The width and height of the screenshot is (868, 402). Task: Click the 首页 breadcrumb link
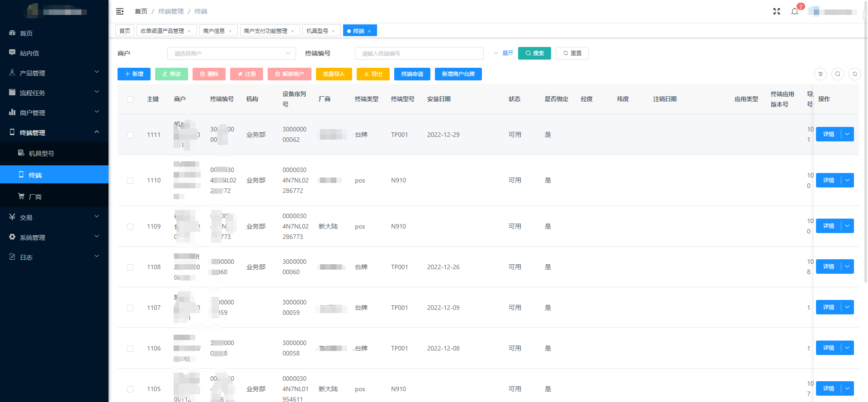pos(141,11)
